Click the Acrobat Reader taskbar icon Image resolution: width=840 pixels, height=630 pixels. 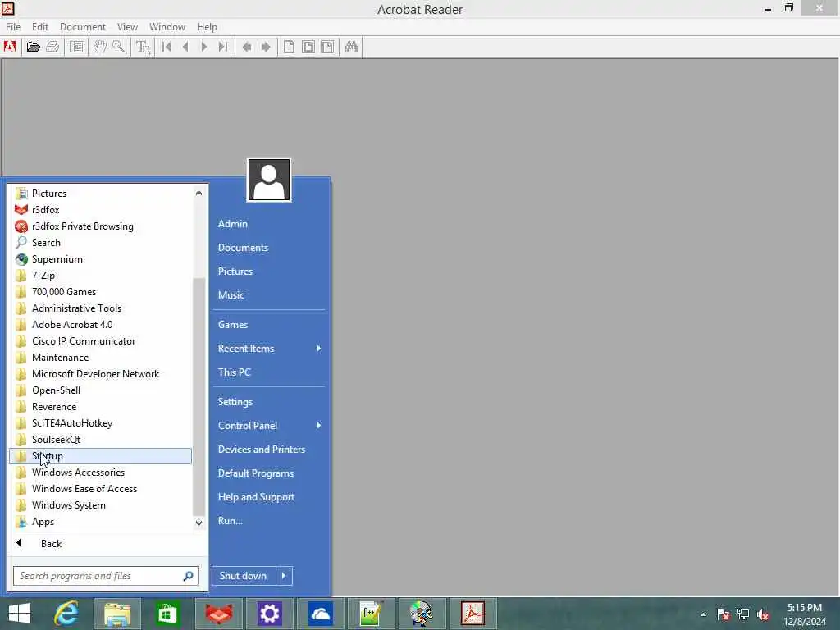click(473, 614)
